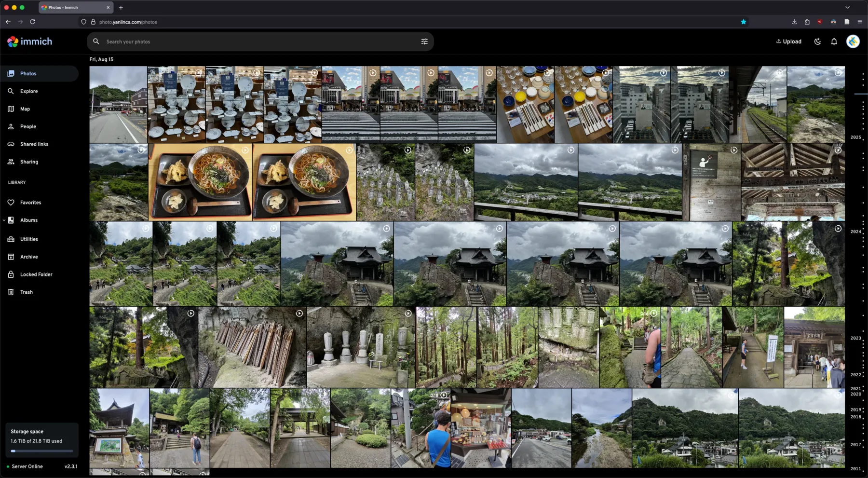Open the Map view

(x=25, y=109)
